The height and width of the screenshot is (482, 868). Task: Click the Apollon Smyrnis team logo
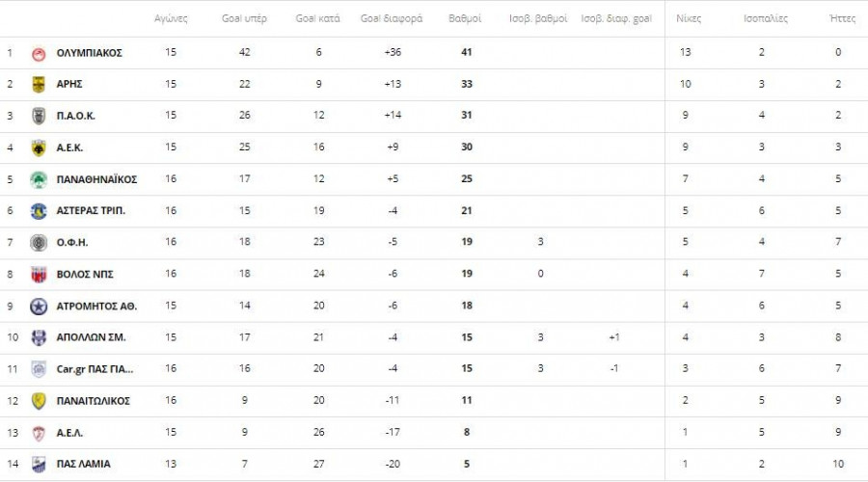click(x=39, y=337)
